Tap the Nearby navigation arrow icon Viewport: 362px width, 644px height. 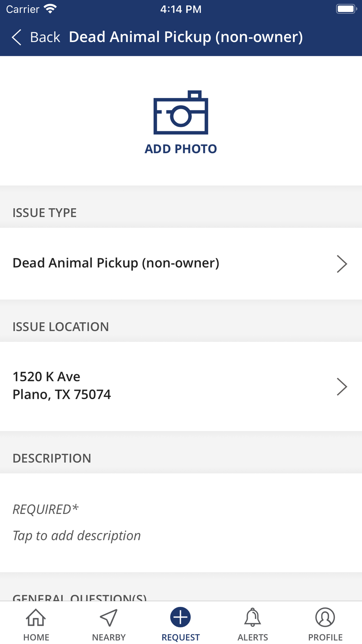pos(109,618)
